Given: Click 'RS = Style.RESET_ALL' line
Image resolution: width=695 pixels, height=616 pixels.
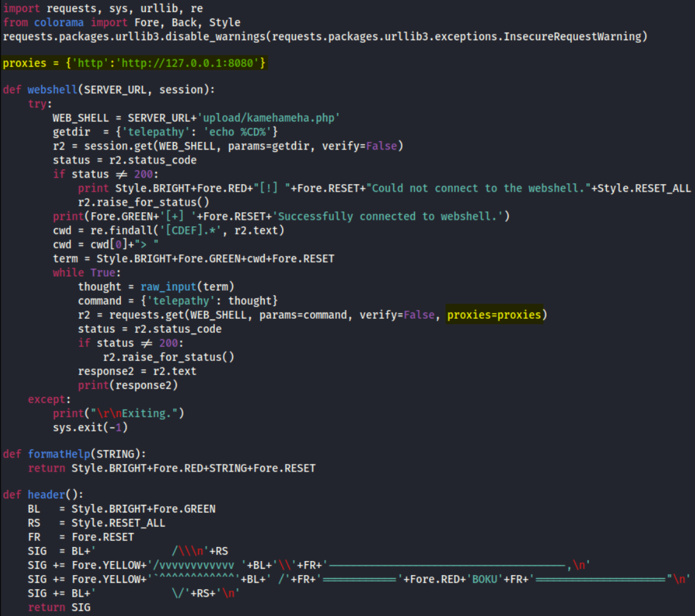Looking at the screenshot, I should tap(96, 523).
